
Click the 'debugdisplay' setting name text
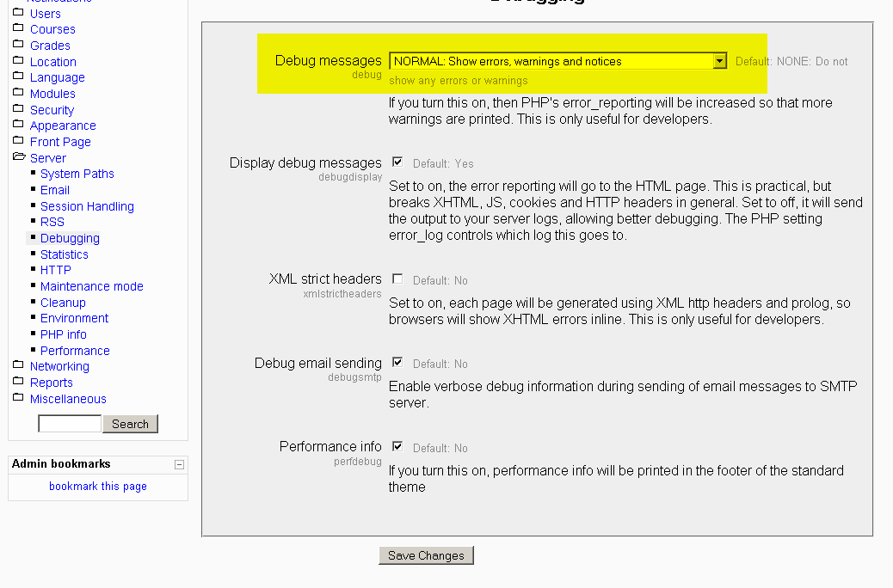[x=350, y=177]
